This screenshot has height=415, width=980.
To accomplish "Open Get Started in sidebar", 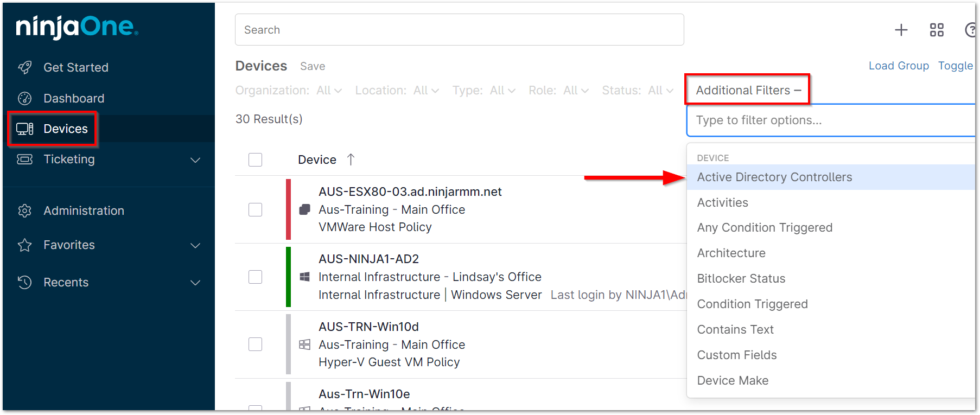I will (76, 67).
